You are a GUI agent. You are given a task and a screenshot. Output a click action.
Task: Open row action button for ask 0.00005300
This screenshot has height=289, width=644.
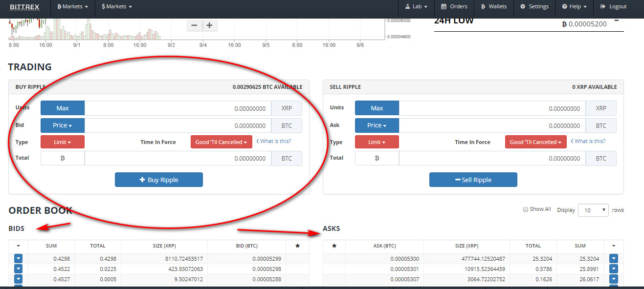coord(614,258)
